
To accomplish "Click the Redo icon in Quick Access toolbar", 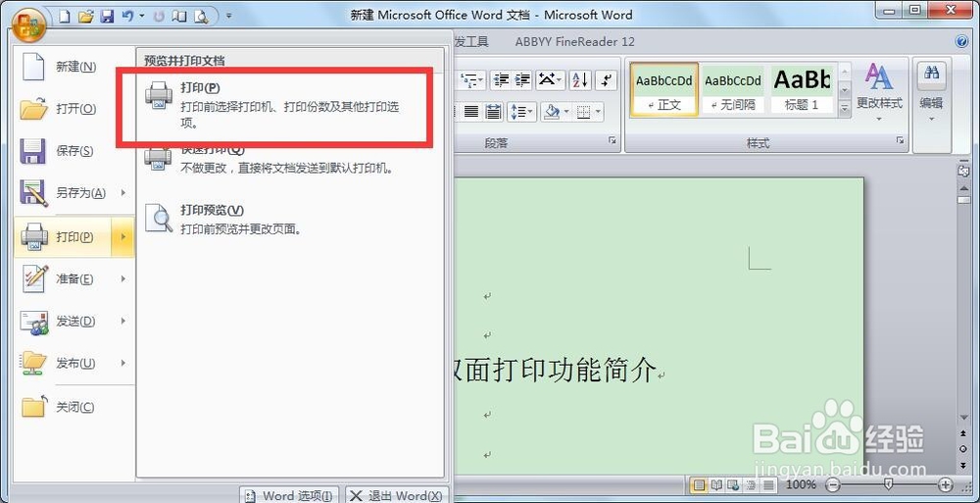I will coord(159,16).
